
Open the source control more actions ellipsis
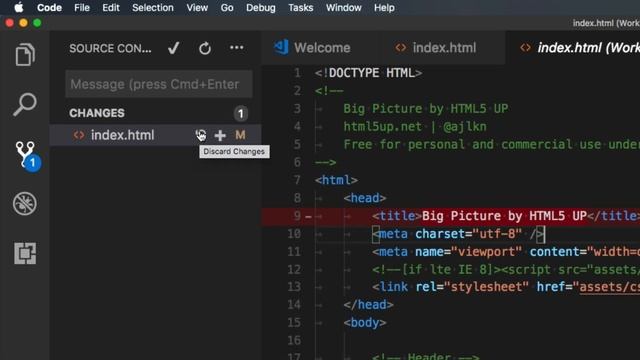tap(237, 48)
